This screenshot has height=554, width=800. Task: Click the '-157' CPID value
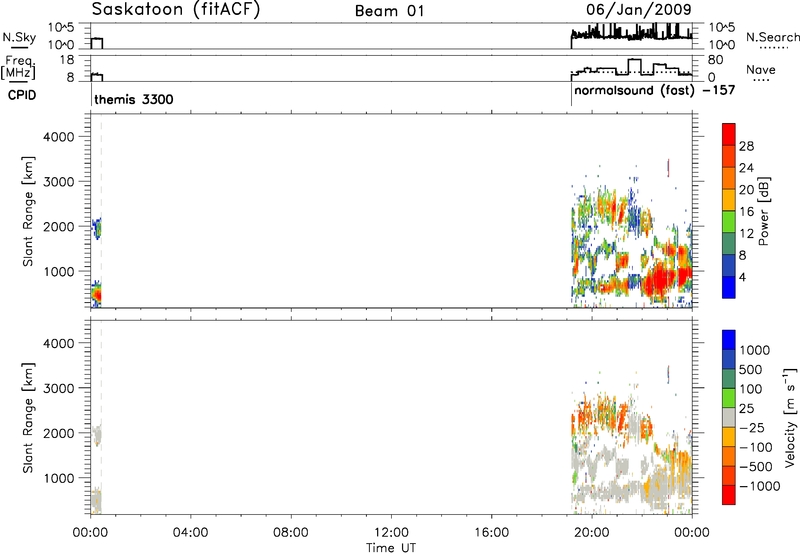click(x=719, y=90)
